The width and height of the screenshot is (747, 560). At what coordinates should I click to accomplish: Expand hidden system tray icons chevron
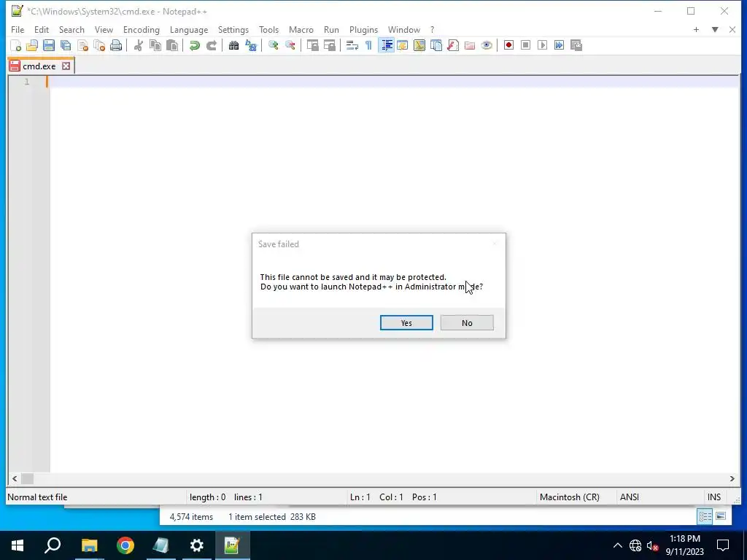617,545
